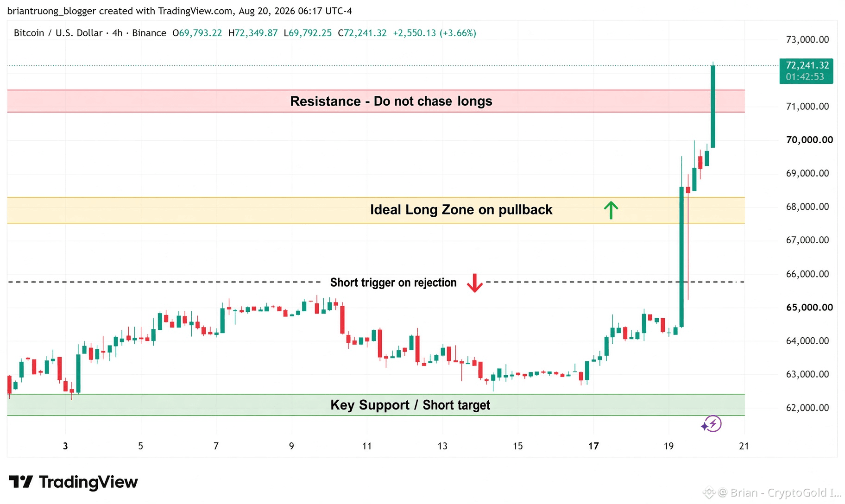Select the 'Key Support / Short target' label
This screenshot has width=845, height=504.
tap(410, 405)
